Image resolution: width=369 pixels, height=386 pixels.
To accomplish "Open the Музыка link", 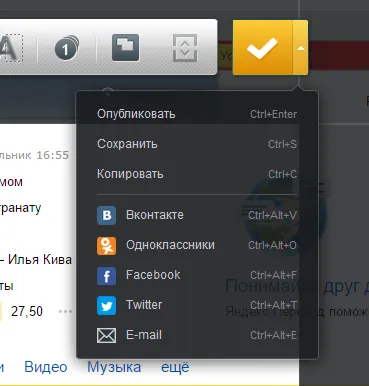I will coord(114,367).
